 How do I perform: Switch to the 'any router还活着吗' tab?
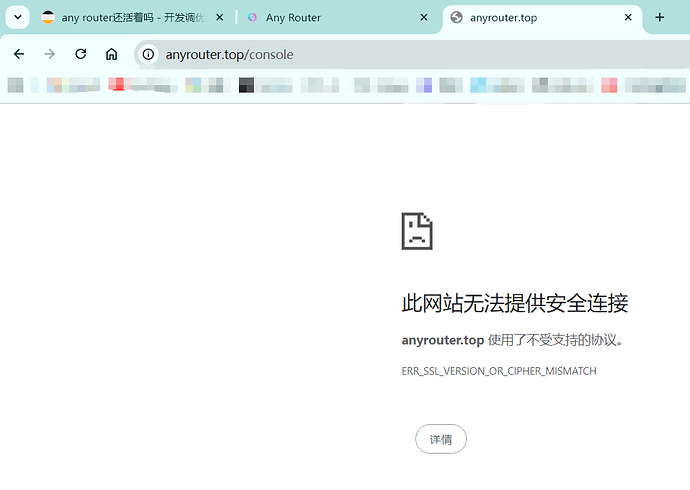132,18
